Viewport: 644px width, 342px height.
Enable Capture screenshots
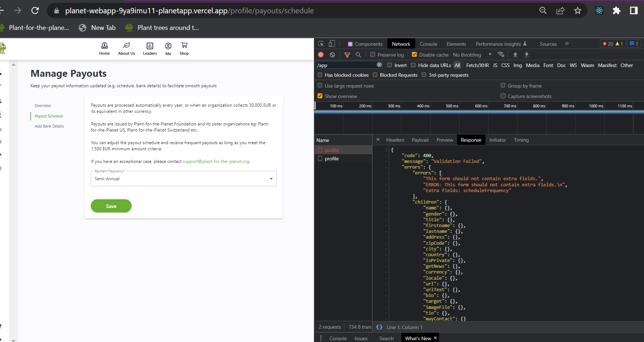point(503,96)
